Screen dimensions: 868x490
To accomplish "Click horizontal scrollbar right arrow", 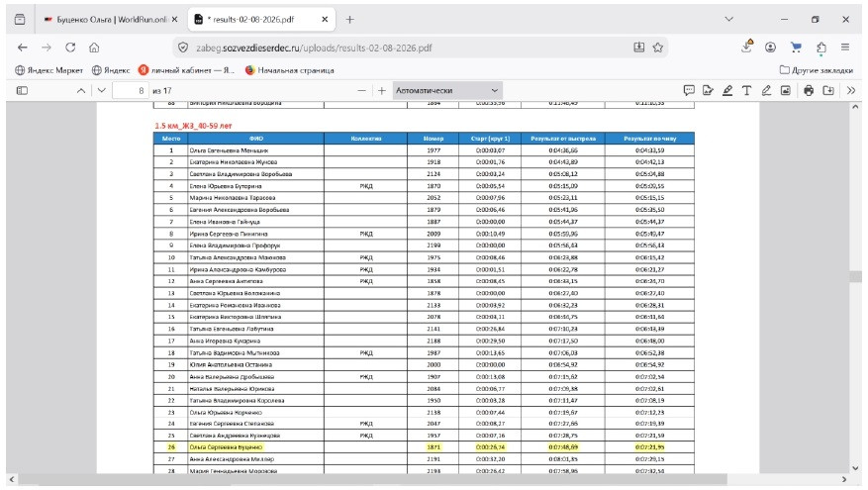I will point(844,479).
